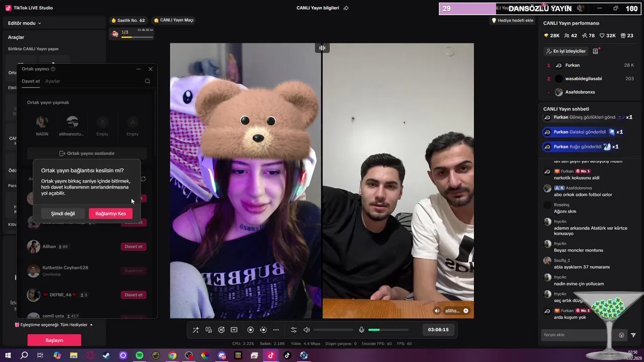Open Windows Start menu
644x362 pixels.
point(8,355)
